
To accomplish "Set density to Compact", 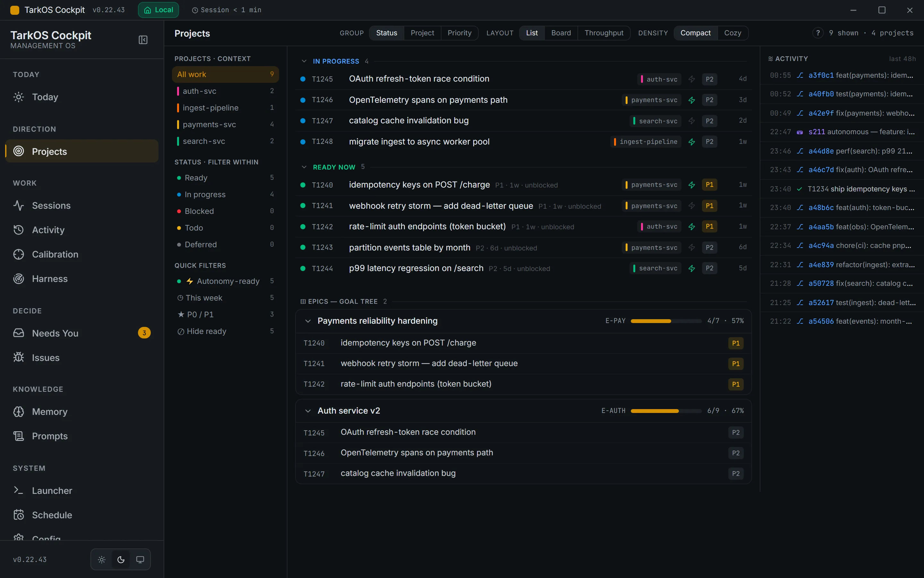I will click(695, 33).
